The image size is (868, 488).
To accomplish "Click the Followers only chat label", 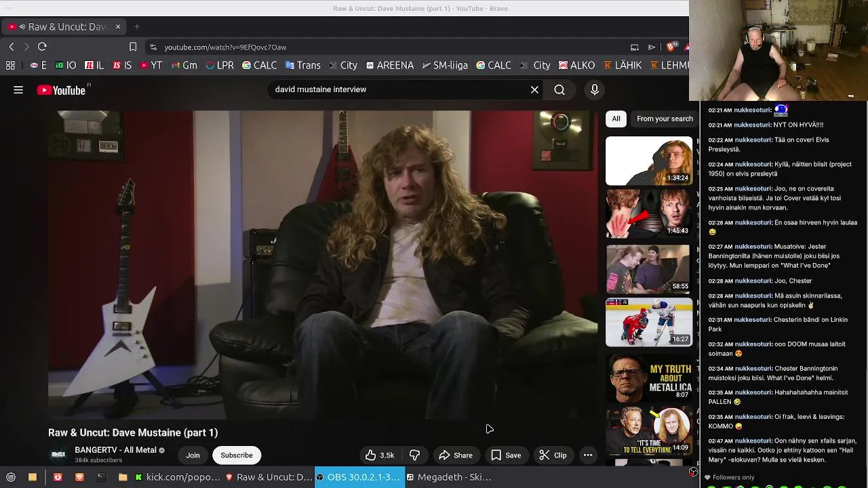I will click(x=733, y=477).
